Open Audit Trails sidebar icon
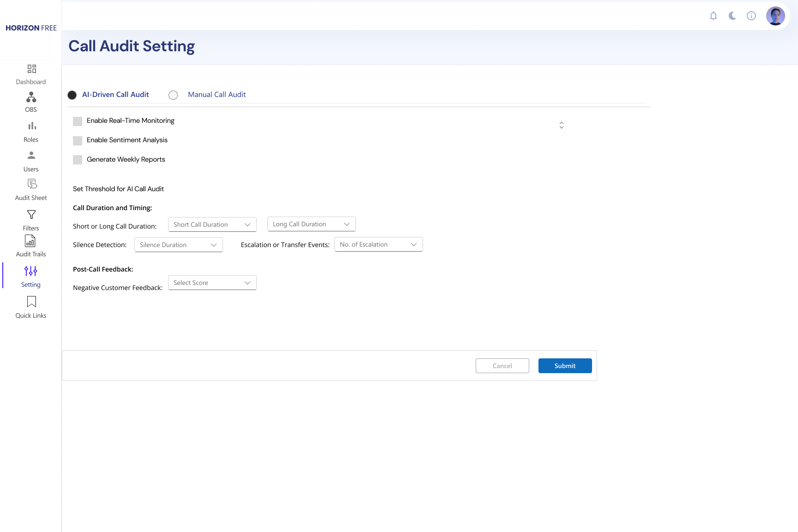Viewport: 798px width, 532px height. click(x=30, y=241)
